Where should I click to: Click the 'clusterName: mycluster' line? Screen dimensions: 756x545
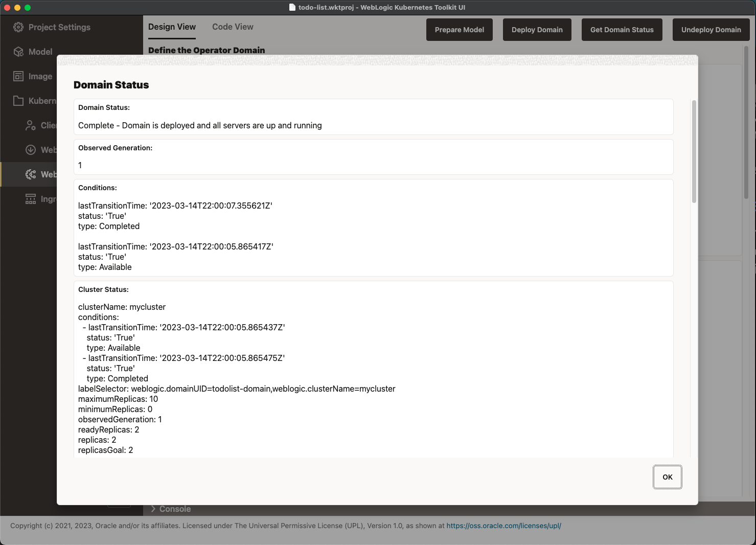[122, 307]
